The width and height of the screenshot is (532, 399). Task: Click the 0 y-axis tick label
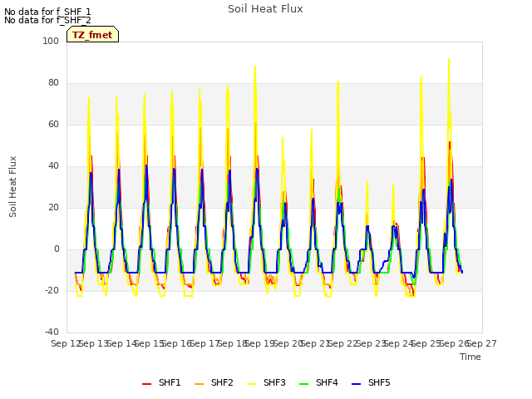(57, 249)
